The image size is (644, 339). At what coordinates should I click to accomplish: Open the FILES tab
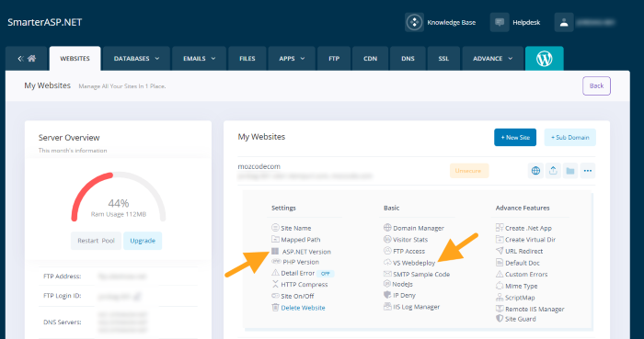pos(247,59)
